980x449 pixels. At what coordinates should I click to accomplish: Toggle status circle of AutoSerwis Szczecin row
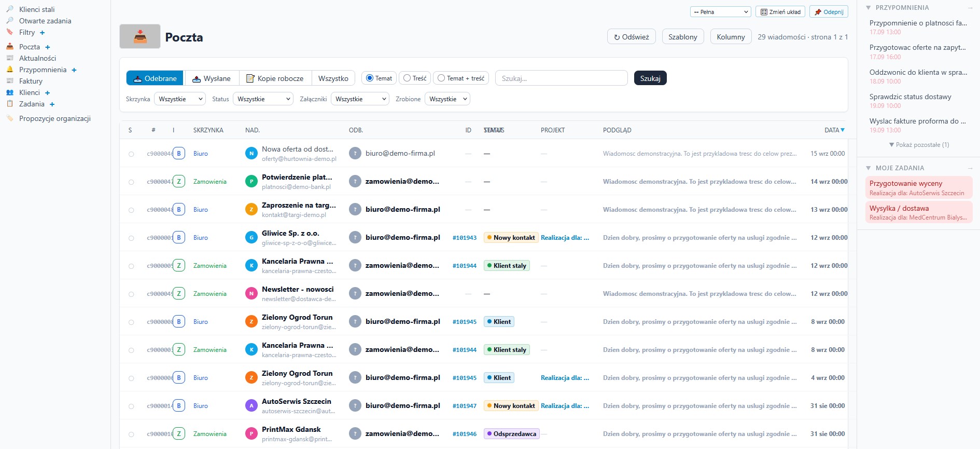[131, 406]
